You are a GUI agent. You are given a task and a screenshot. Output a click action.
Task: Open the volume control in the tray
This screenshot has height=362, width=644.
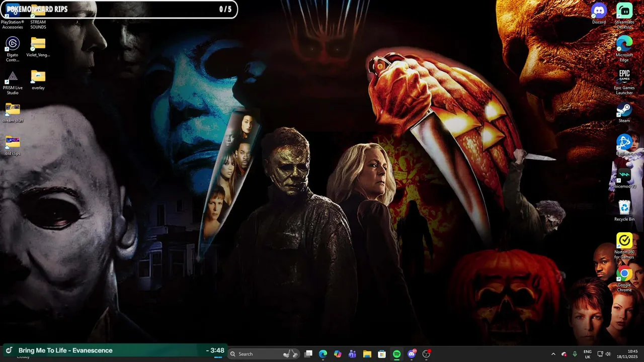coord(608,354)
